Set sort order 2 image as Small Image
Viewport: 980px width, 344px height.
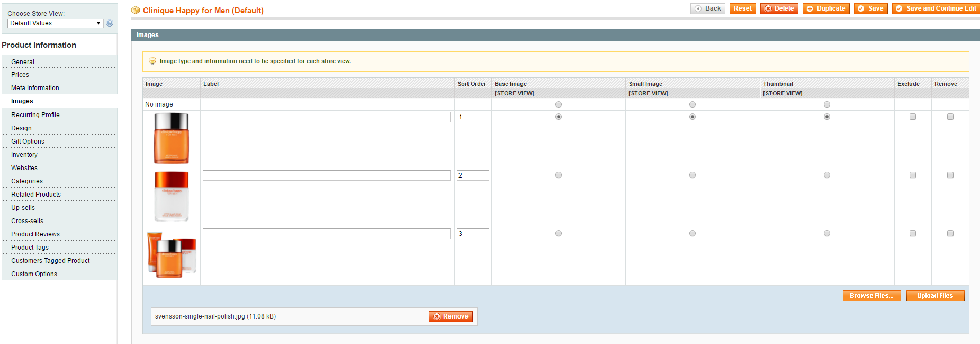pyautogui.click(x=693, y=175)
